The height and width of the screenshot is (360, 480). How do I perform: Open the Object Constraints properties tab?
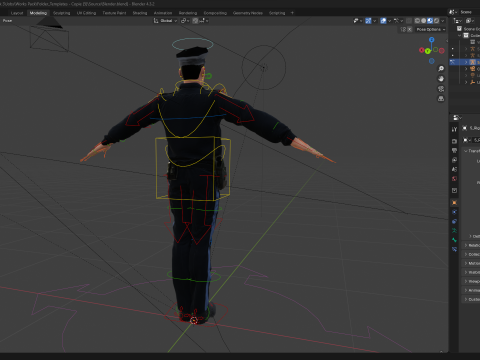click(x=454, y=221)
